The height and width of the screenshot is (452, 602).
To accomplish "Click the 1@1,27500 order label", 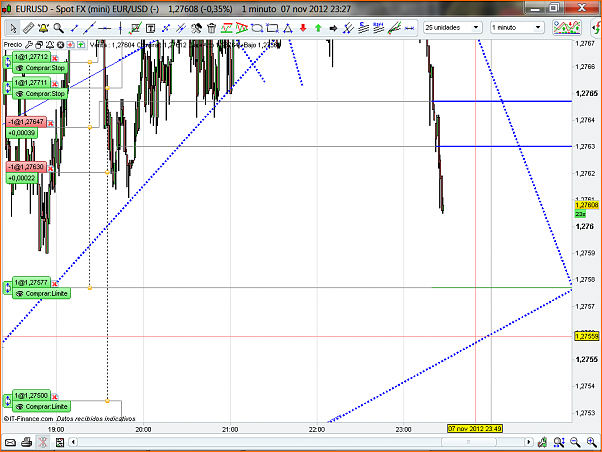I will [31, 396].
